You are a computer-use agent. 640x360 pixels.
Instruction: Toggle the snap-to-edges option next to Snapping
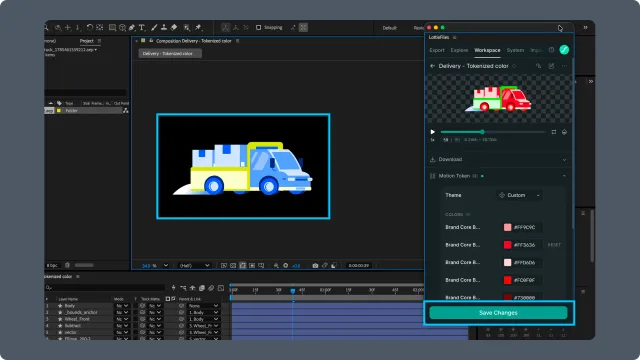click(x=293, y=27)
